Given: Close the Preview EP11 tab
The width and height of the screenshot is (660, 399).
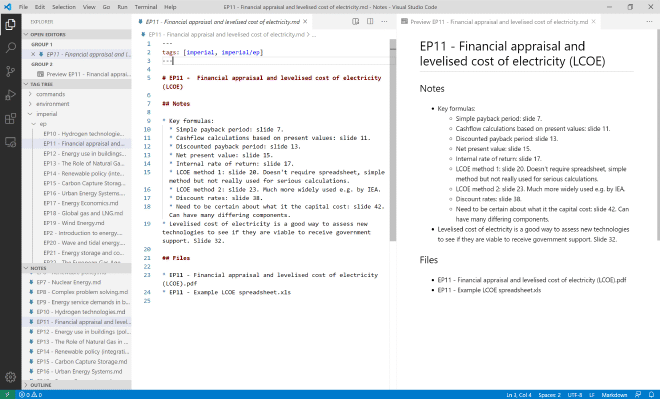Looking at the screenshot, I should point(593,21).
